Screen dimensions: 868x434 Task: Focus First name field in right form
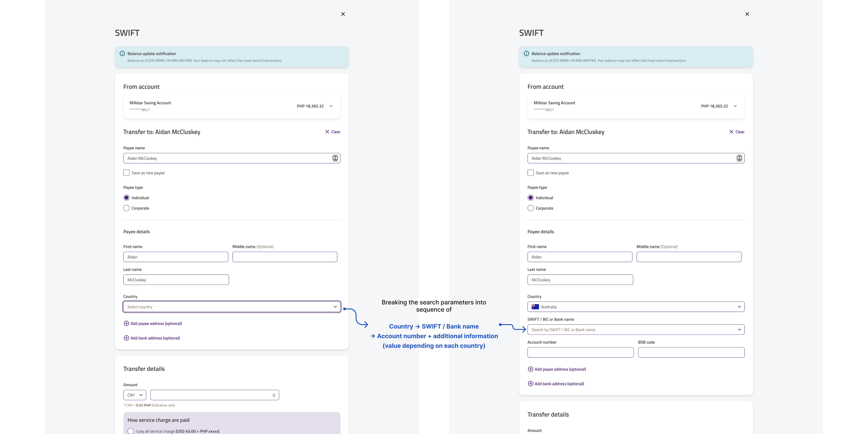tap(580, 257)
